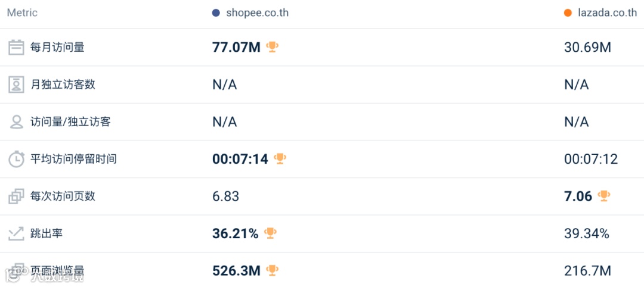Viewport: 644px width, 287px height.
Task: Click the 39.34% bounce rate value
Action: [x=587, y=233]
